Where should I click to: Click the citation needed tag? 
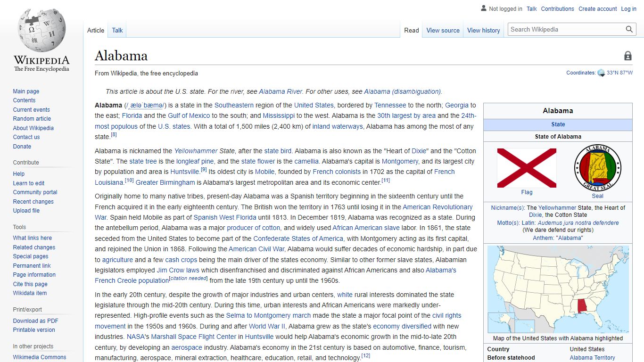pyautogui.click(x=189, y=278)
